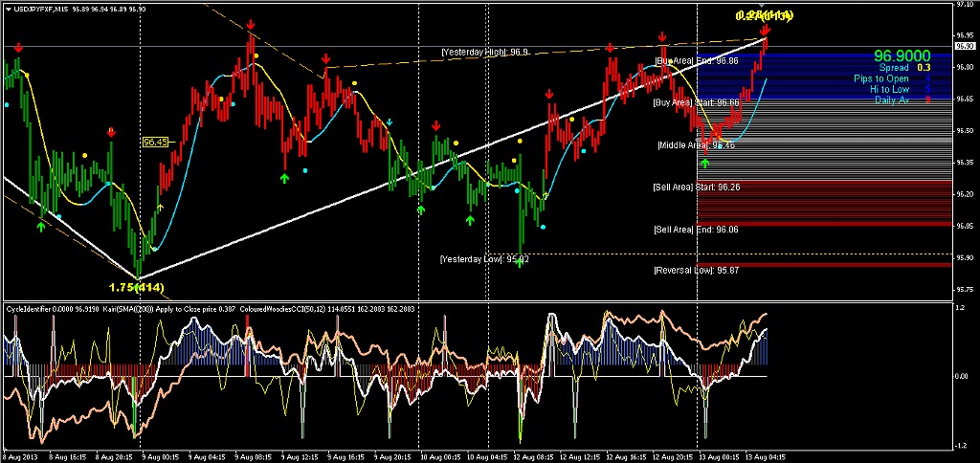Screen dimensions: 980x463
Task: Click the Reversal Low 95.87 label
Action: 696,271
